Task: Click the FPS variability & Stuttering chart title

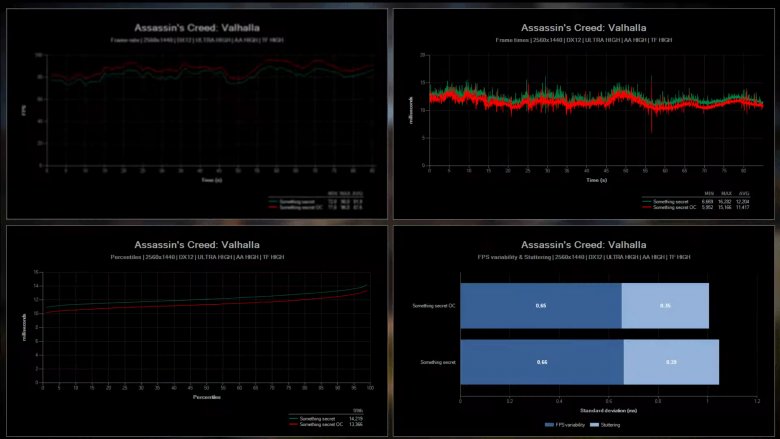Action: (x=584, y=245)
